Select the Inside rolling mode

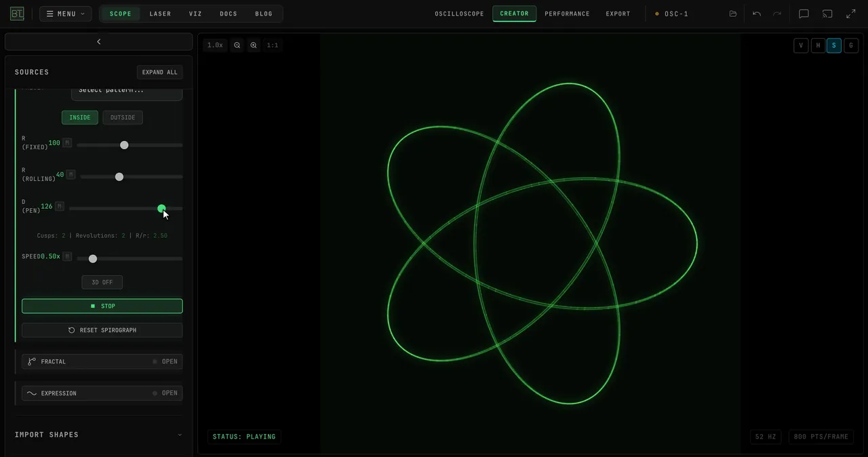point(80,118)
